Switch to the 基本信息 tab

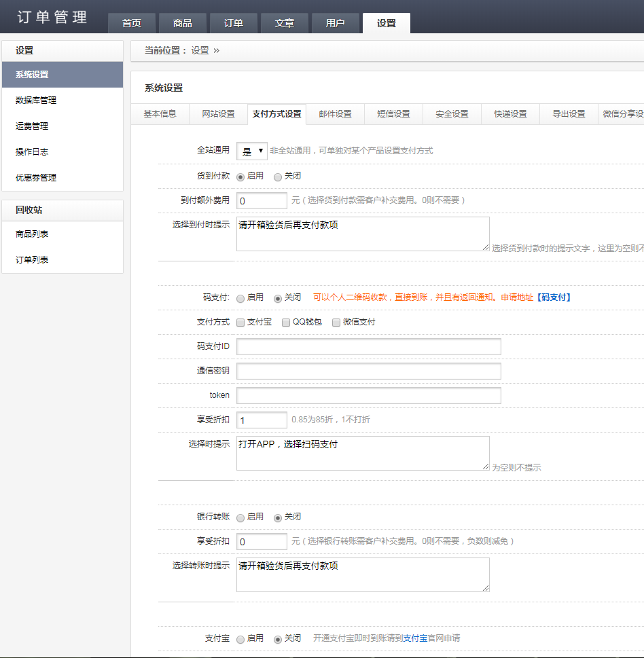click(x=160, y=114)
